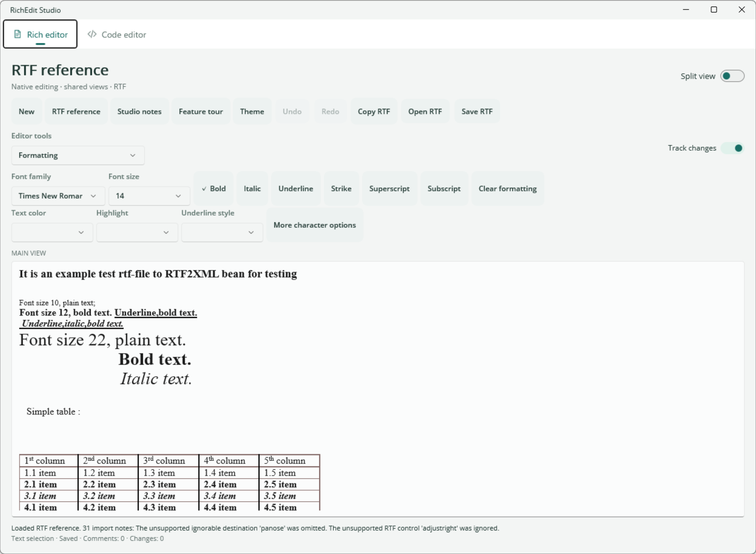Open the Font size dropdown
The height and width of the screenshot is (554, 756).
(x=149, y=196)
